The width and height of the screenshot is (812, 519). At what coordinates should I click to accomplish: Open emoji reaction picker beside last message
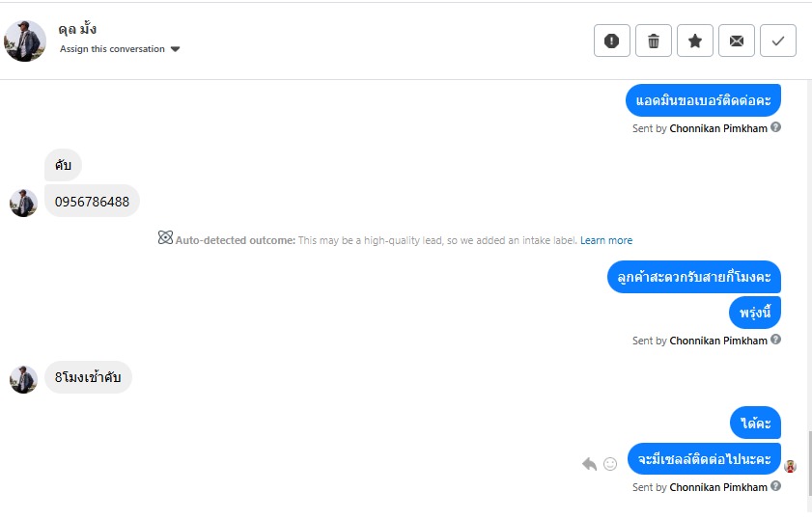(610, 464)
